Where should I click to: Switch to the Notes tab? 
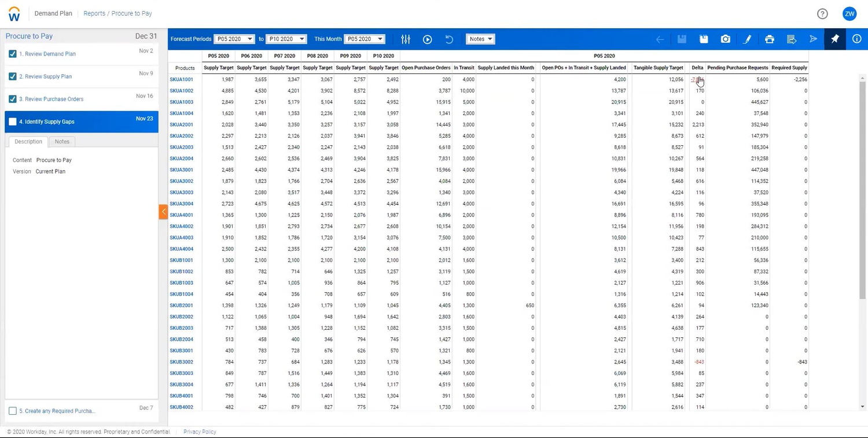(x=62, y=141)
